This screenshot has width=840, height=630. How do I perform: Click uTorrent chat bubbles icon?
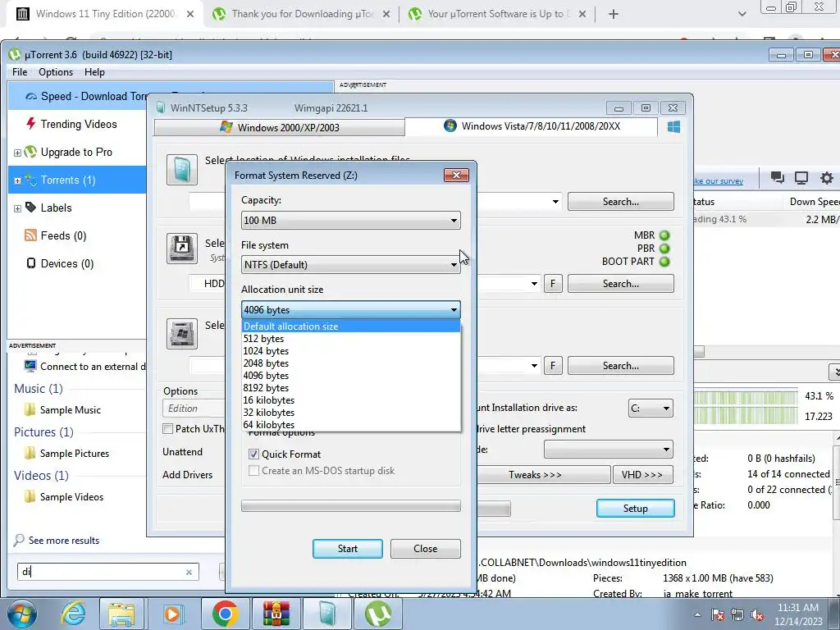coord(778,178)
